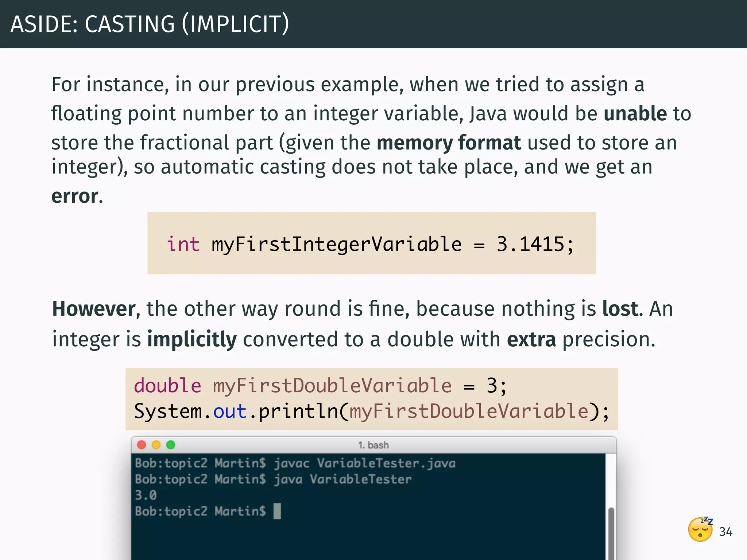The image size is (747, 560).
Task: Click the bold phrase 'memory format'
Action: point(449,143)
